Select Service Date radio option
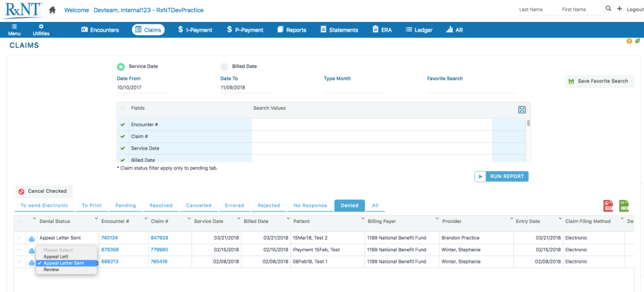 (x=121, y=66)
